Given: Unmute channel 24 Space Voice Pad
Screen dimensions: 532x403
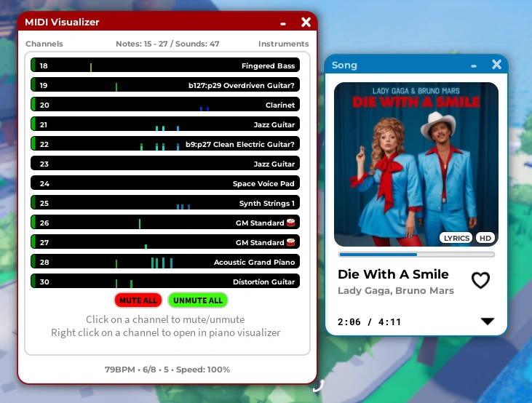Looking at the screenshot, I should pyautogui.click(x=165, y=183).
